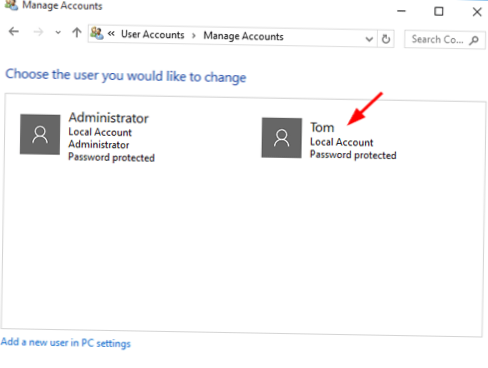The width and height of the screenshot is (488, 368).
Task: Select the Tom account avatar
Action: [x=282, y=138]
